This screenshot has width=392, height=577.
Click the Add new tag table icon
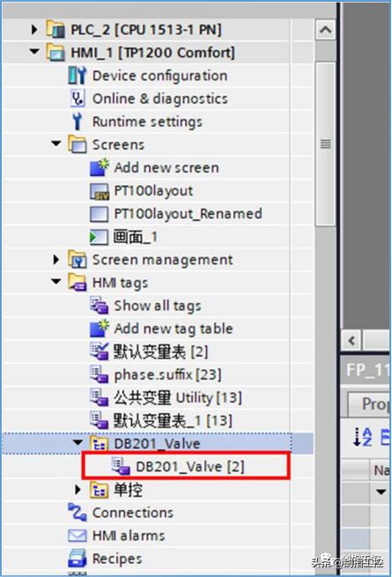point(100,329)
